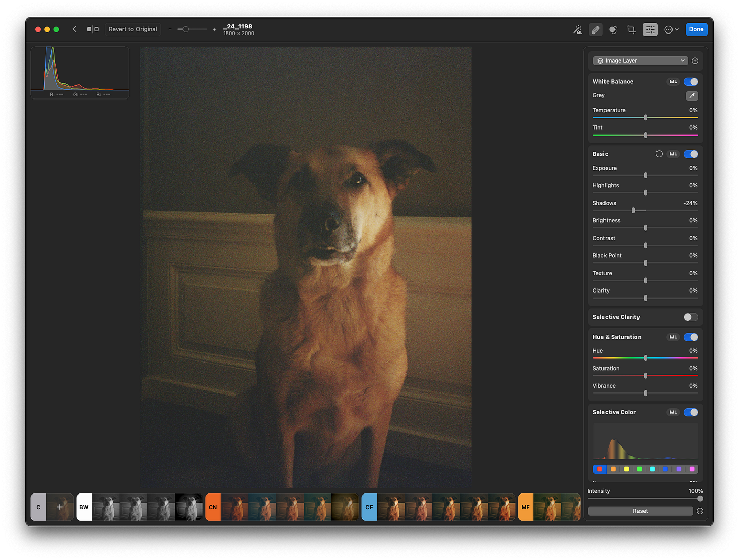
Task: Select the CF preset group
Action: click(369, 507)
